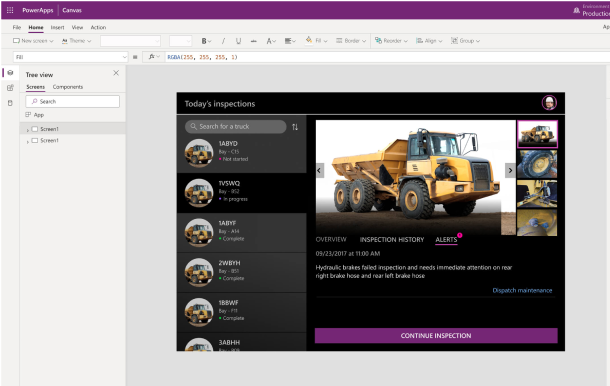610x386 pixels.
Task: Open the Fill color picker
Action: [x=316, y=40]
